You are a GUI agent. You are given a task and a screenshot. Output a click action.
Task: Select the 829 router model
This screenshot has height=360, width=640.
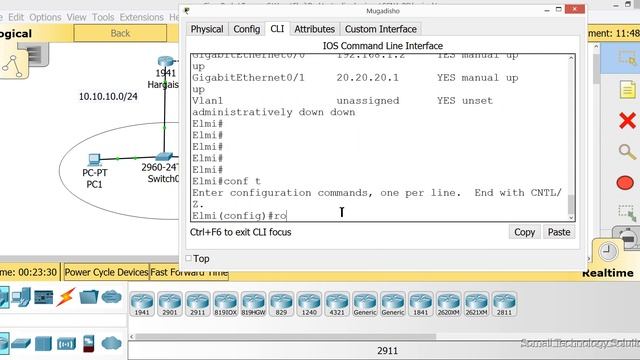coord(281,304)
